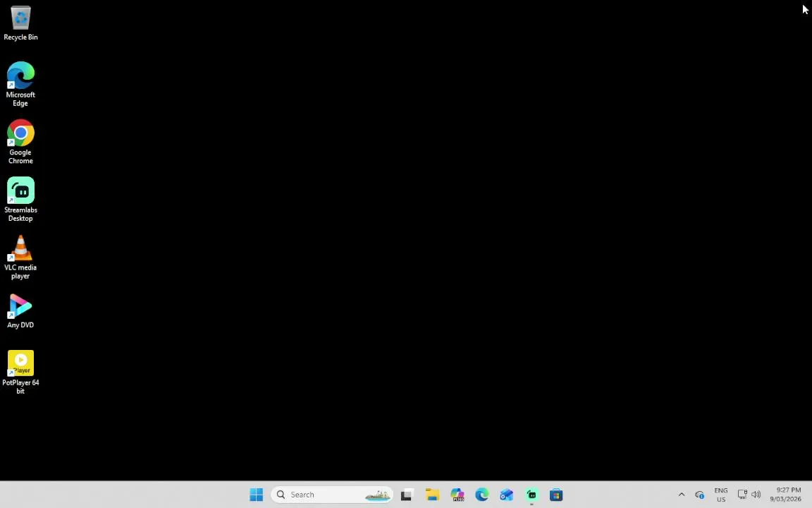Open File Explorer from the taskbar

click(432, 495)
